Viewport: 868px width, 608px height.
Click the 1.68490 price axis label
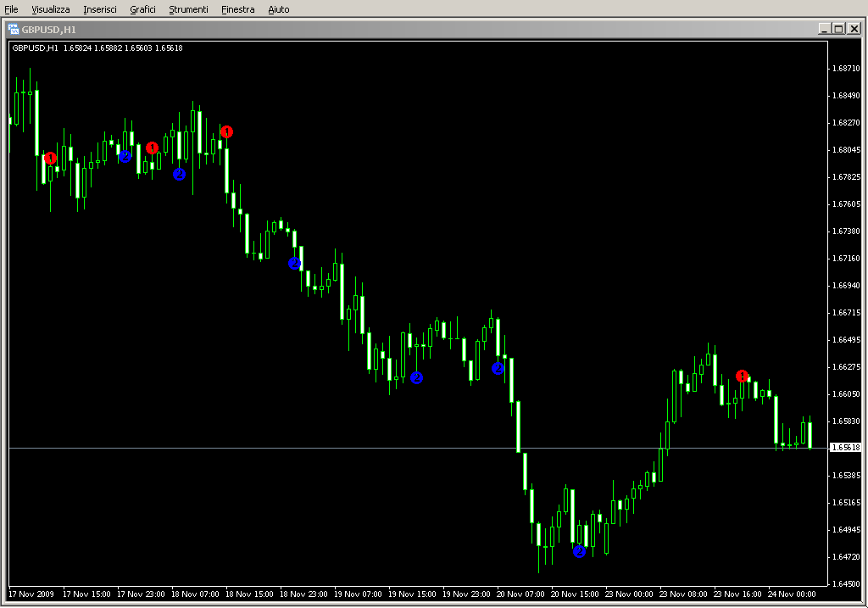pos(847,96)
